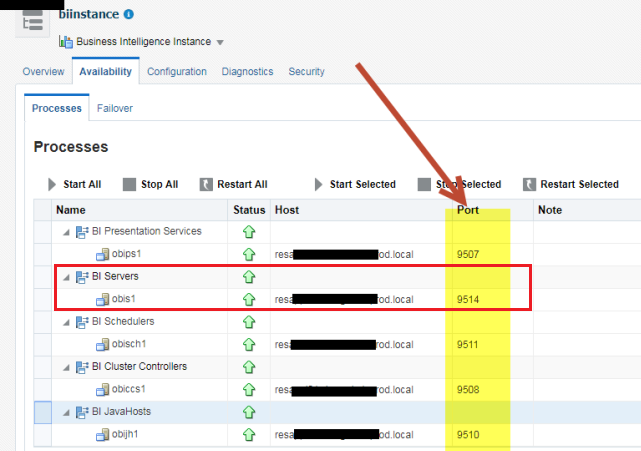Select the obis1 process icon

click(x=102, y=299)
